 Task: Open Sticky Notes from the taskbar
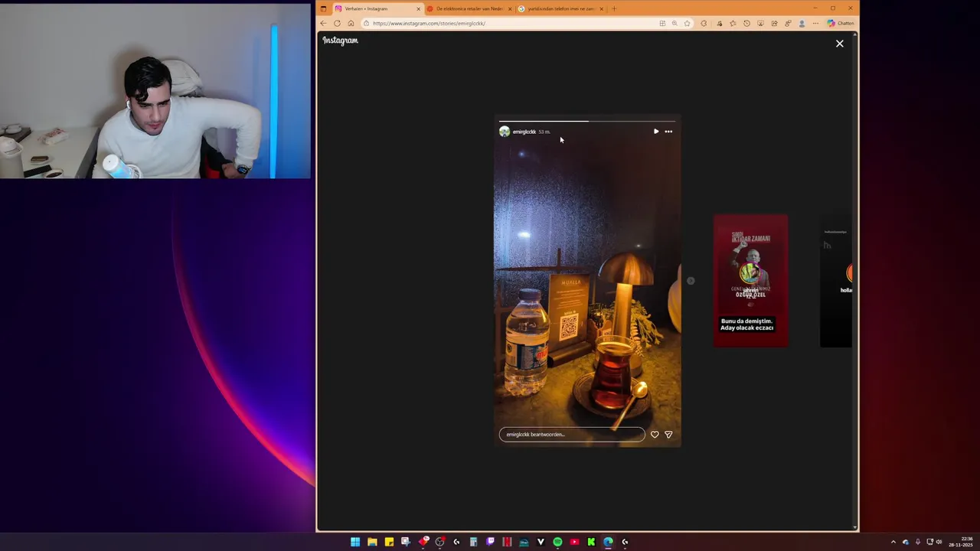pyautogui.click(x=389, y=542)
